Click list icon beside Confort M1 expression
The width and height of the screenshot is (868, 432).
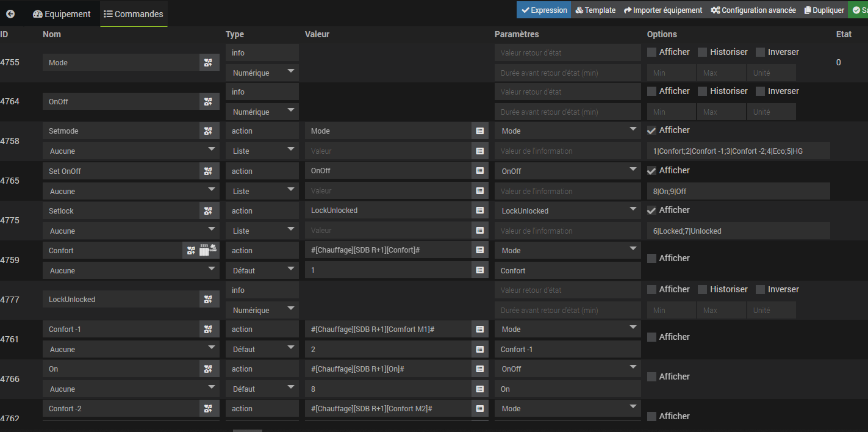[480, 329]
